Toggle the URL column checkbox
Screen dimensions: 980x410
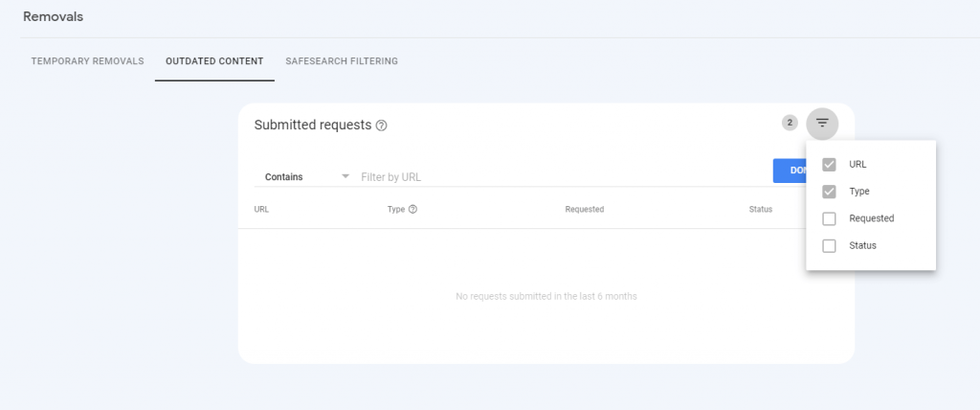[830, 165]
